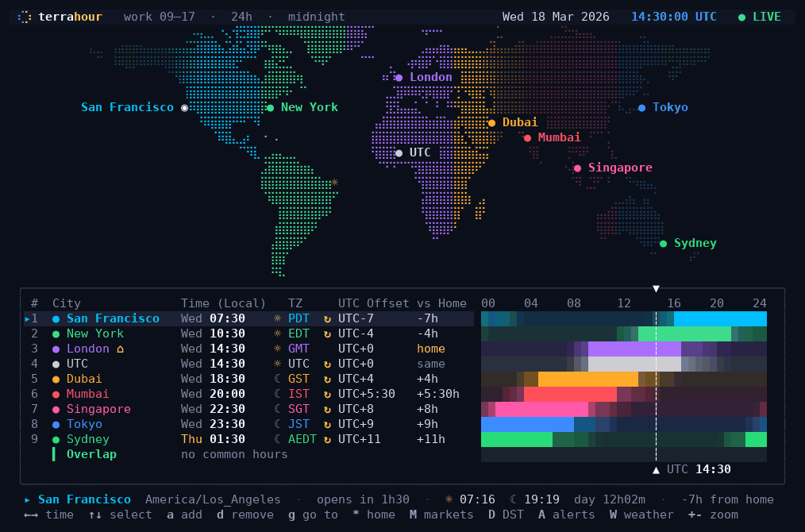Click the 14:30:00 UTC clock in the header
This screenshot has width=805, height=532.
coord(673,17)
